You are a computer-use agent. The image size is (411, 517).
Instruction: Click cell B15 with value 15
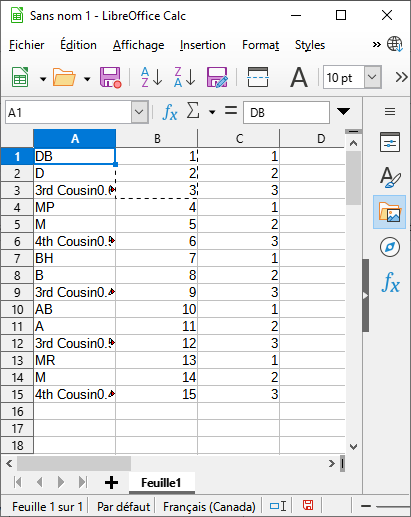(x=157, y=394)
